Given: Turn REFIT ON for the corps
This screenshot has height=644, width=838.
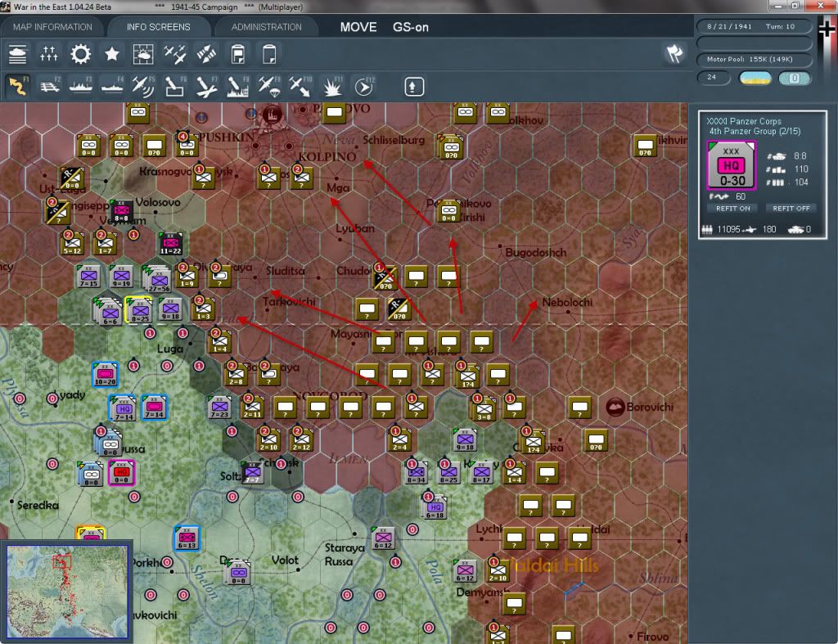Looking at the screenshot, I should [732, 209].
